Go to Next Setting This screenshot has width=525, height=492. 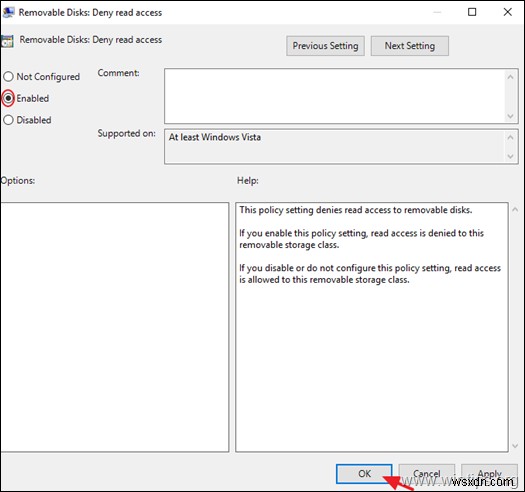point(409,46)
